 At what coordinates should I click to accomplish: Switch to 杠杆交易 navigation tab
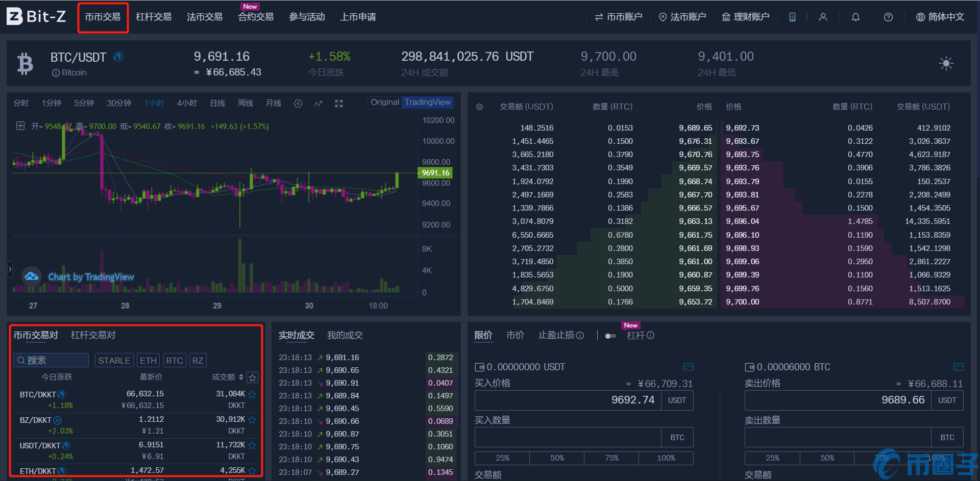click(x=154, y=17)
